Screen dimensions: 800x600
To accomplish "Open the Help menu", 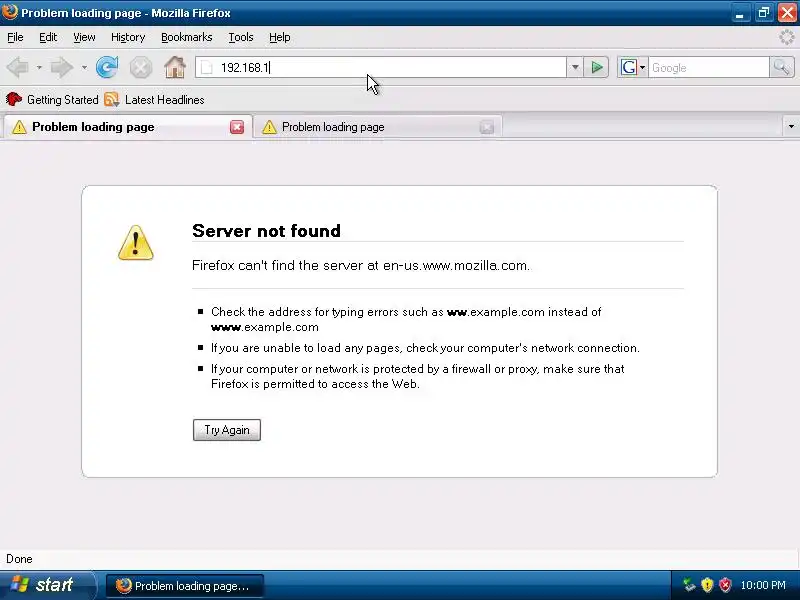I will (280, 37).
